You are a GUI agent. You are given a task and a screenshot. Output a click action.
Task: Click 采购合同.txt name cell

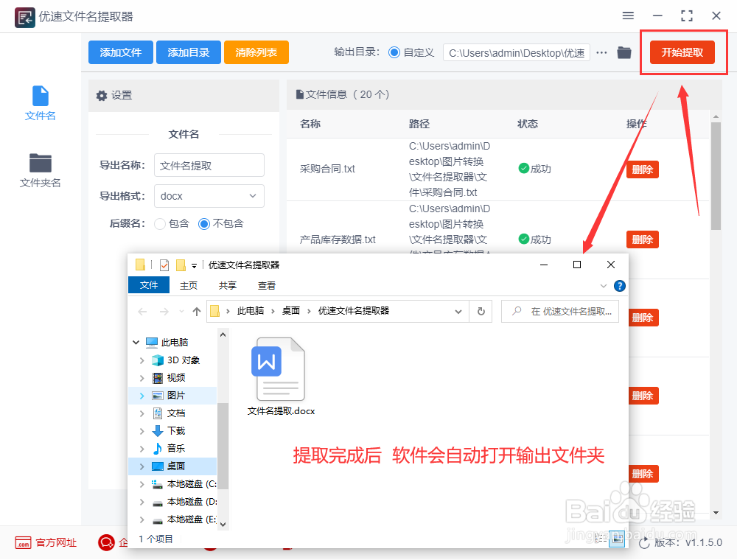click(327, 169)
